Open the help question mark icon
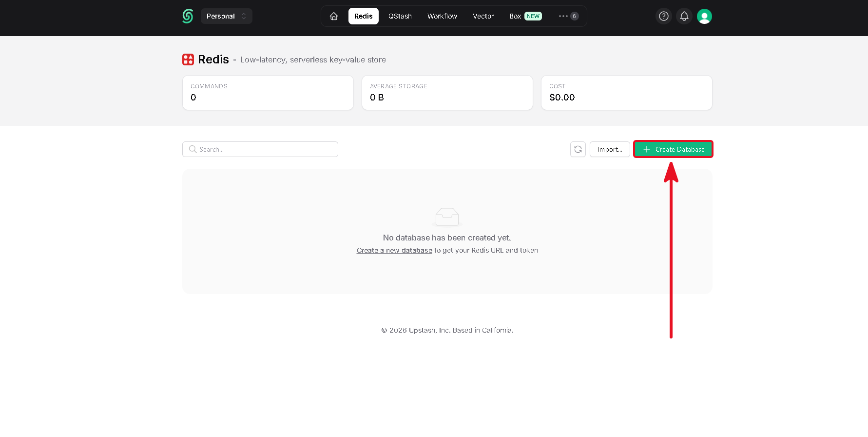 [x=664, y=16]
